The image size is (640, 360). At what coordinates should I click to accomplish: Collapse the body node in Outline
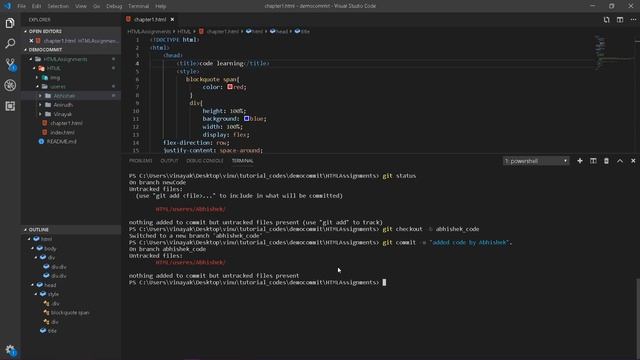33,248
